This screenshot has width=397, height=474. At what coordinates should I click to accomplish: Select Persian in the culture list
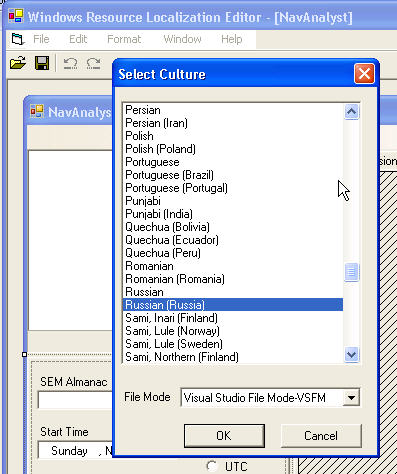pos(233,110)
